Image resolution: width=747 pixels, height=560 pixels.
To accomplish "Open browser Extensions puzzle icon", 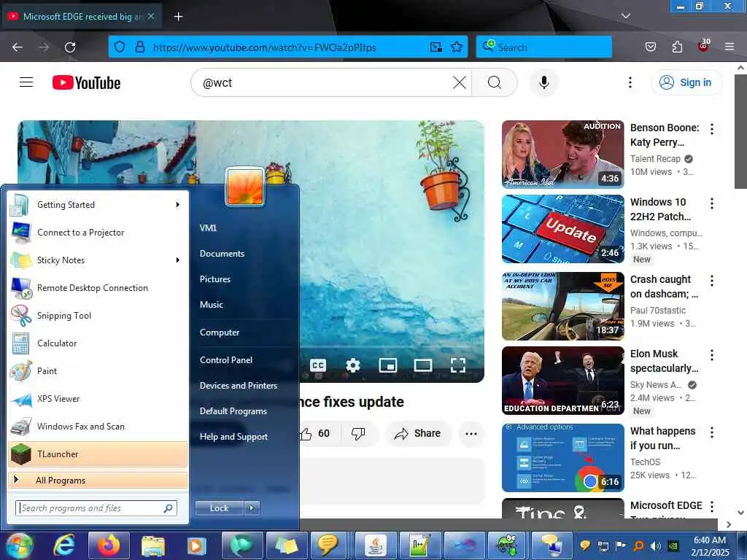I will tap(677, 47).
